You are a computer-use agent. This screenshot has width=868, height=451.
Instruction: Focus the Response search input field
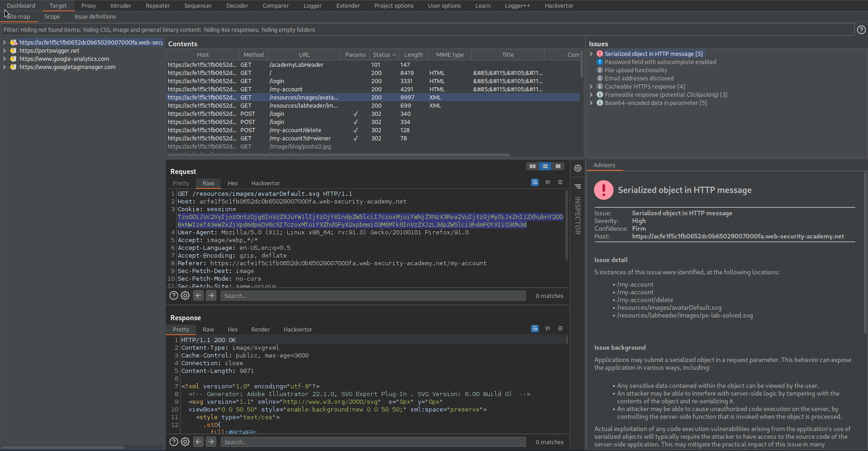pos(373,442)
